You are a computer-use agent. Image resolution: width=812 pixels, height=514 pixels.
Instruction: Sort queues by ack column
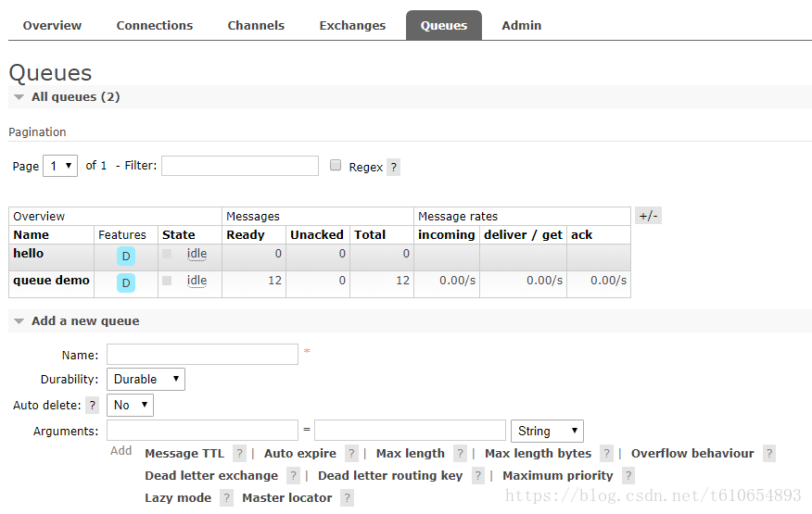click(x=581, y=235)
